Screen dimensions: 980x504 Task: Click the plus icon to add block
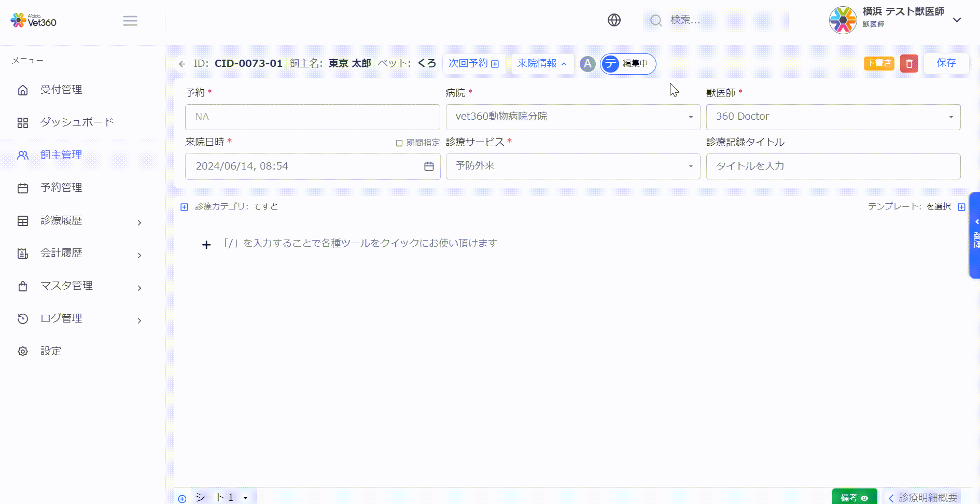coord(206,245)
